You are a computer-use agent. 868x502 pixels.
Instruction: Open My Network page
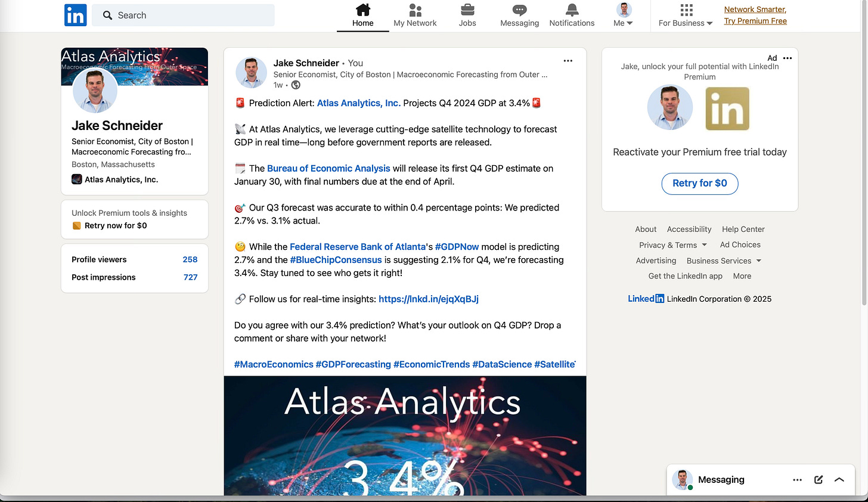pos(415,16)
